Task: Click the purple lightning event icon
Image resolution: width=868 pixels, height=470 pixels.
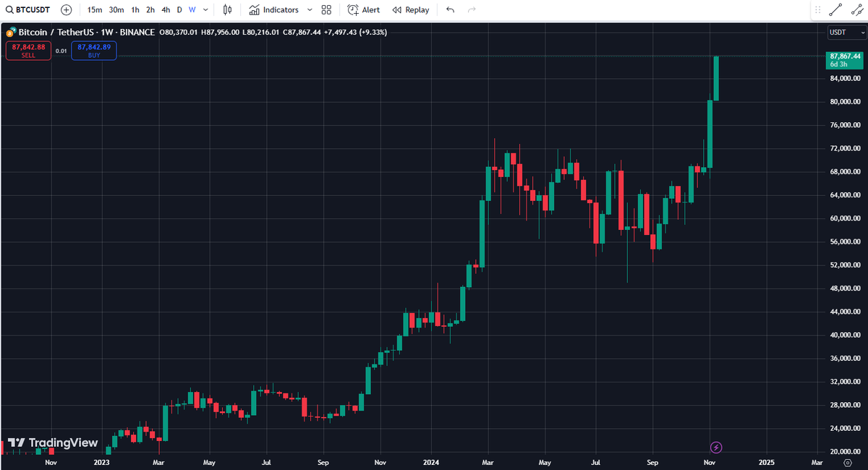Action: click(716, 448)
